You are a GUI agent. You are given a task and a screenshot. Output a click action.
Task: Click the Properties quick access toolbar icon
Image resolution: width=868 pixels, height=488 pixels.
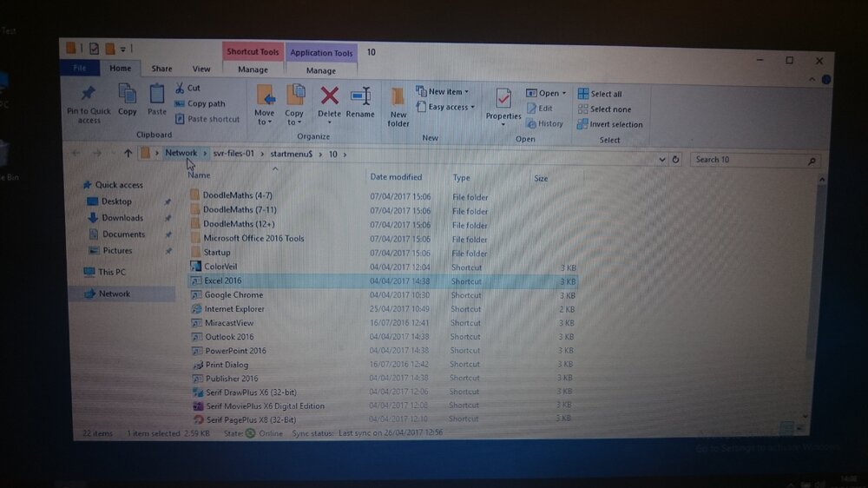[x=94, y=49]
